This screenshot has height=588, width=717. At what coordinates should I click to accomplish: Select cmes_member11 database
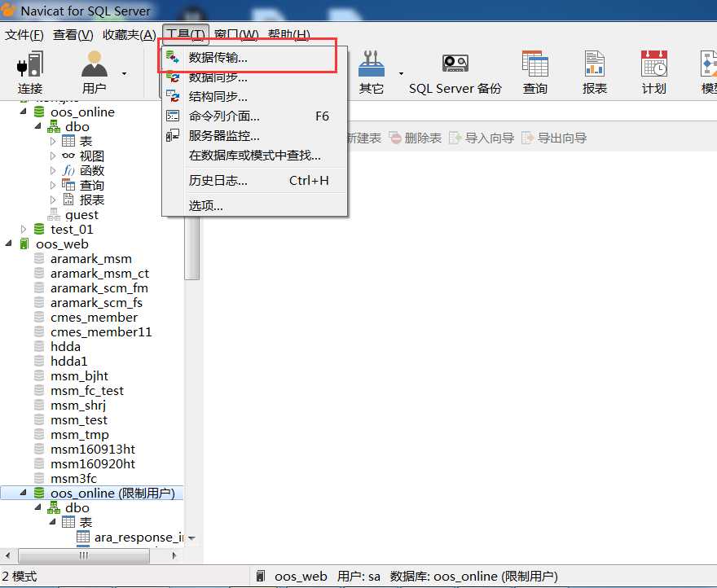101,331
